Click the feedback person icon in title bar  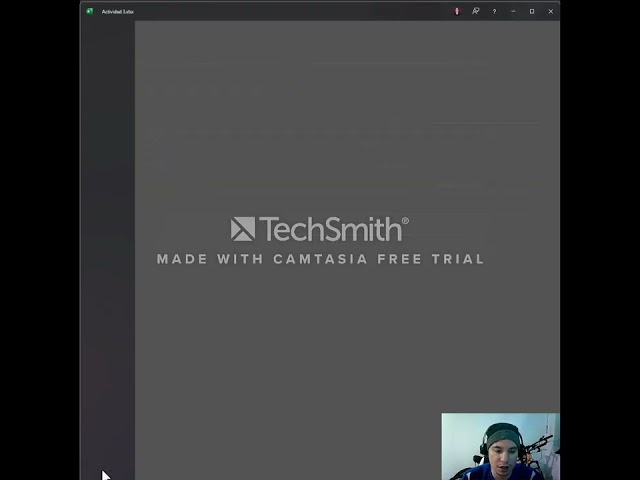tap(476, 11)
